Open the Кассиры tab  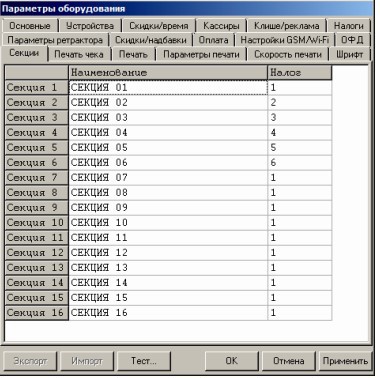pos(221,26)
